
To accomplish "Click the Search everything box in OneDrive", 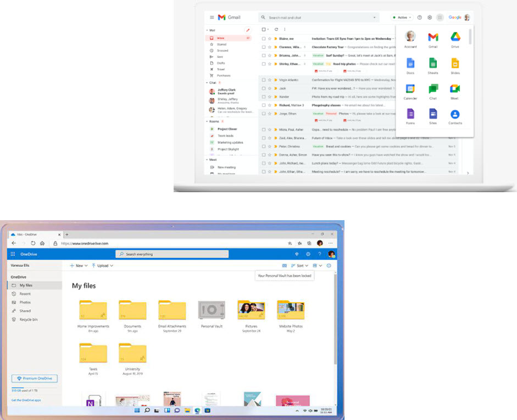I will 172,254.
